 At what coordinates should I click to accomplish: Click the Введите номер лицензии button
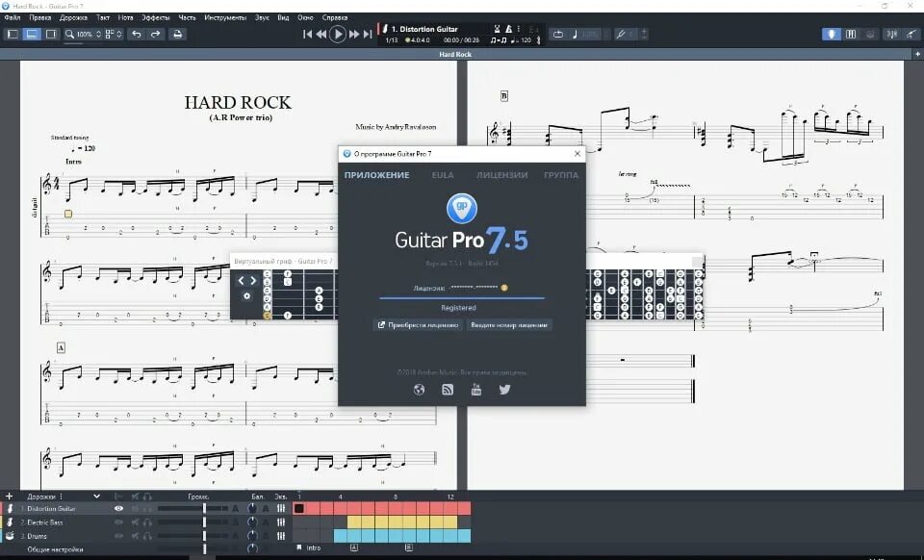(509, 324)
